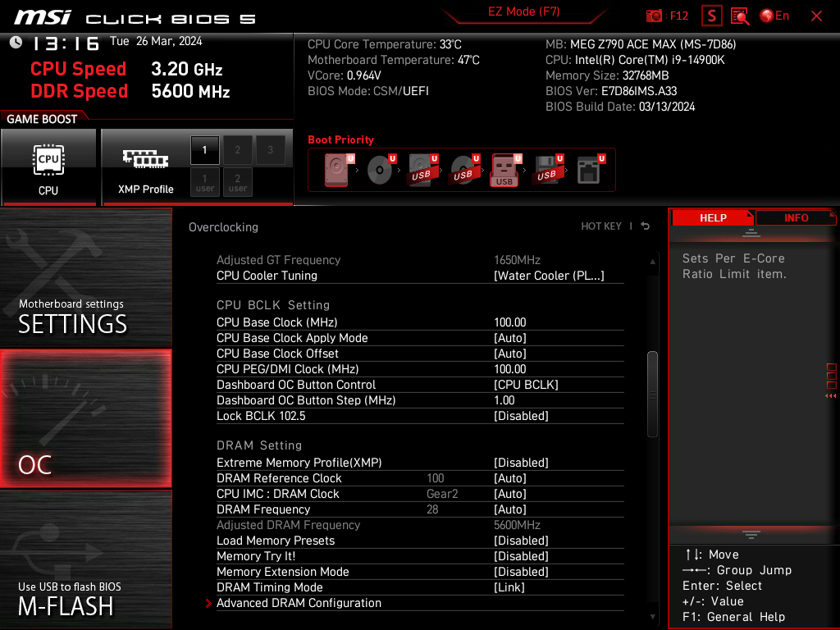This screenshot has height=630, width=840.
Task: Open the M-FLASH BIOS flashing section
Action: click(85, 559)
